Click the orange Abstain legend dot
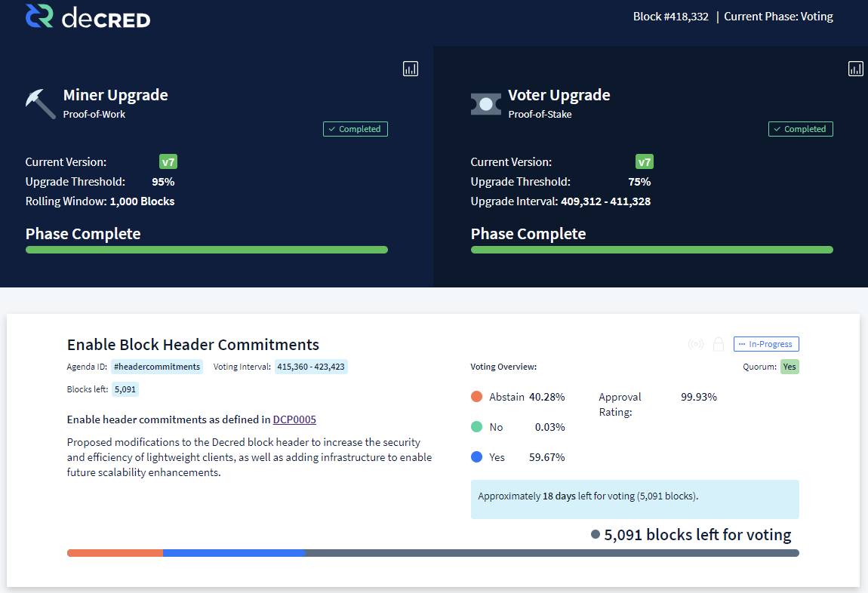Screen dimensions: 868x593 [476, 397]
